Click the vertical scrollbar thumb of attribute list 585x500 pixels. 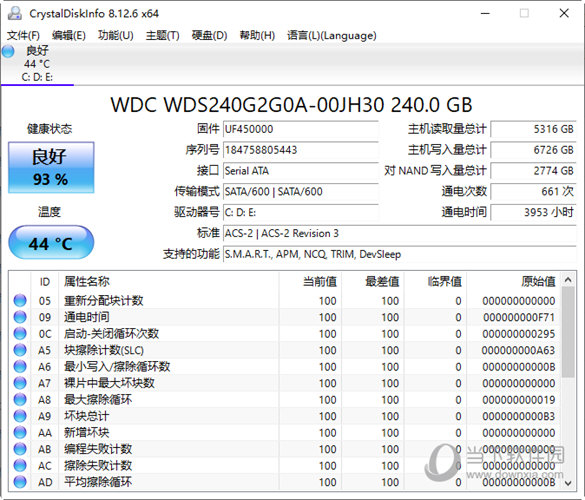pos(568,332)
